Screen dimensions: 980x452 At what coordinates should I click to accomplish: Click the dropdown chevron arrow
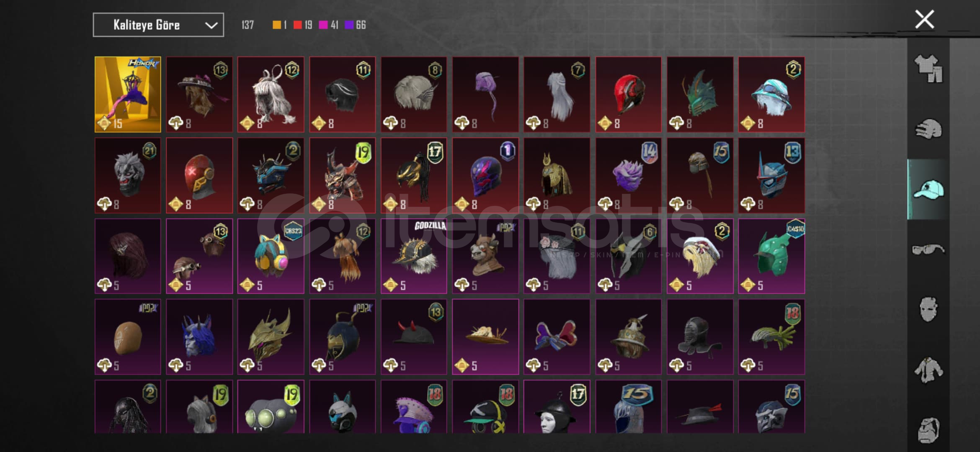pyautogui.click(x=211, y=26)
